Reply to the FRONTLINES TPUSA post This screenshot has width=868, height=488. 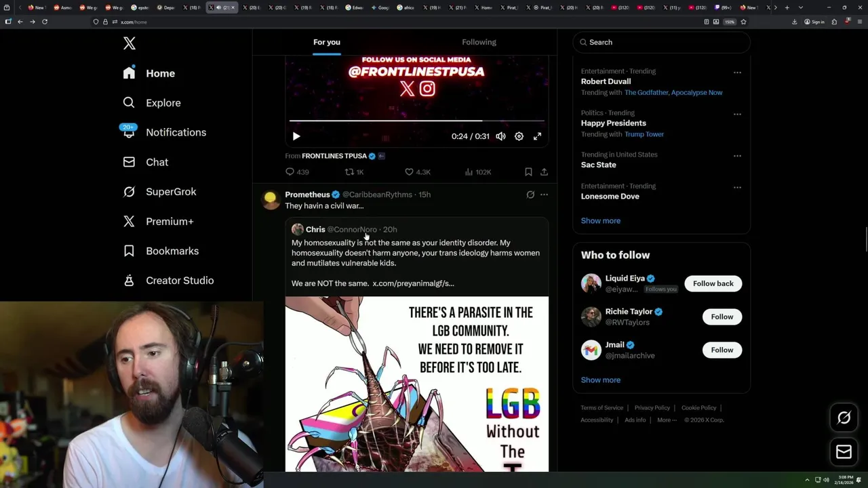pyautogui.click(x=297, y=172)
